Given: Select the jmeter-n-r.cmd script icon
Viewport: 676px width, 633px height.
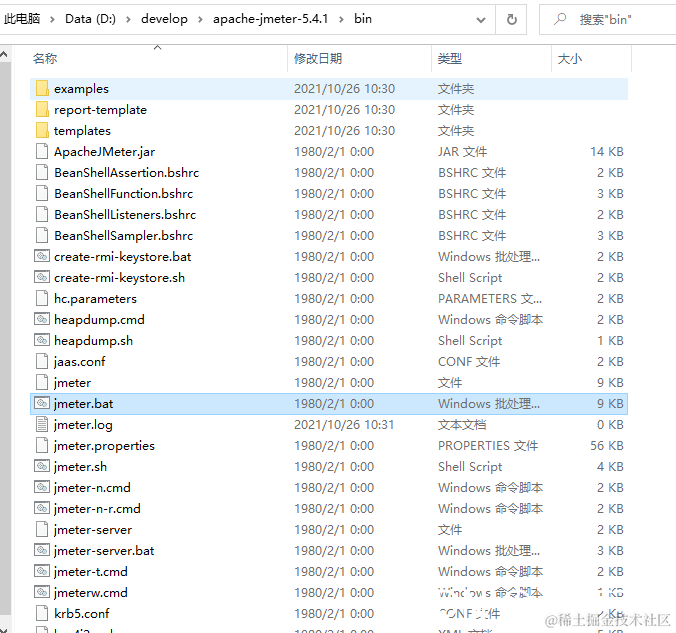Looking at the screenshot, I should pos(42,509).
